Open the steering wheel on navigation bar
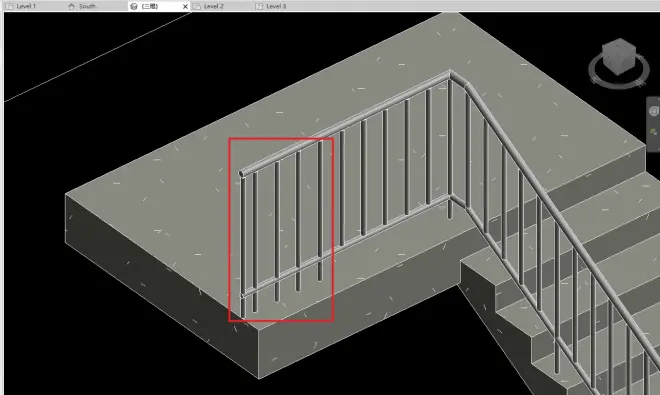660x395 pixels. (653, 111)
